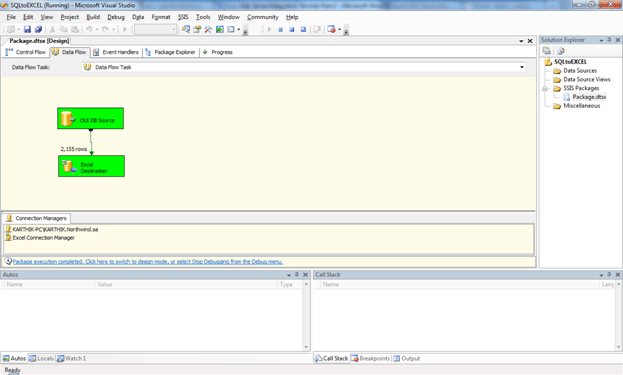This screenshot has height=375, width=623.
Task: Open the Debug menu
Action: 116,17
